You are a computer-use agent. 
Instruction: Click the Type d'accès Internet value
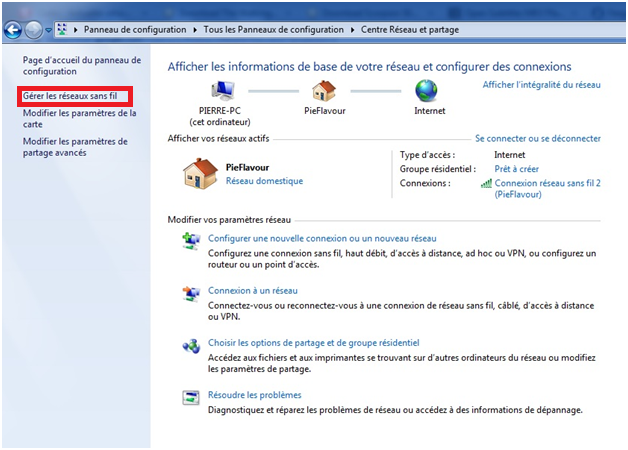[509, 155]
